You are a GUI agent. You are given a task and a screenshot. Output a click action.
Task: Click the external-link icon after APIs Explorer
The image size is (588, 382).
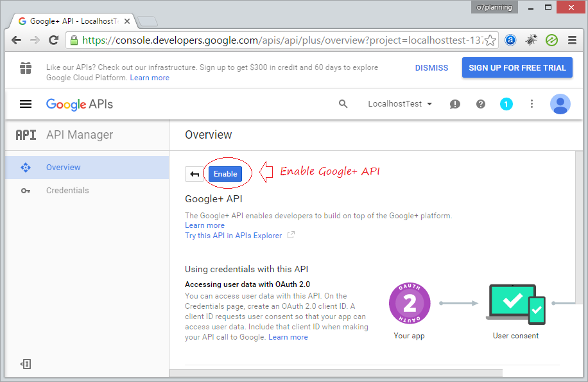click(x=291, y=235)
